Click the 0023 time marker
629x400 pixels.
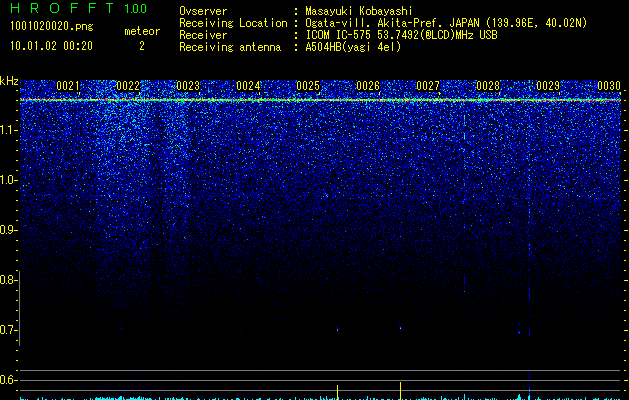188,86
